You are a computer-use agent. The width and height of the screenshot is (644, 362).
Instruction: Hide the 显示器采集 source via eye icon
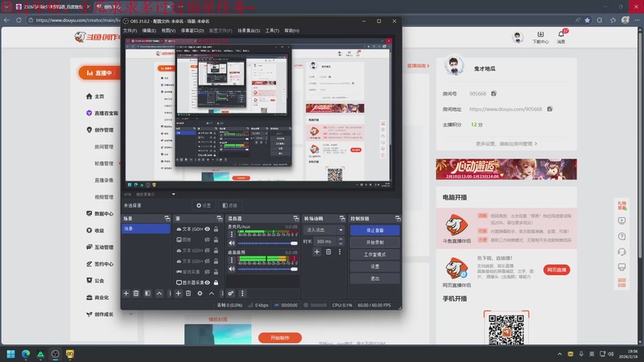[208, 282]
